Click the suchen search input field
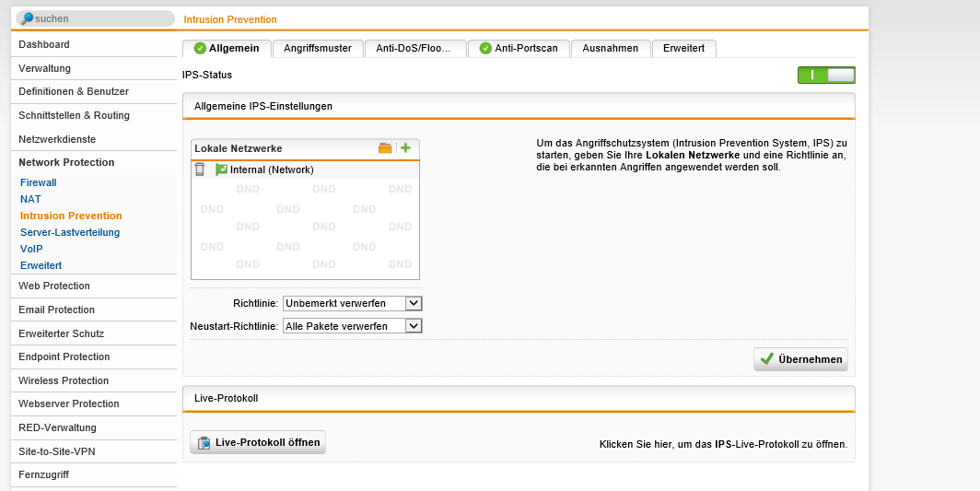980x491 pixels. coord(101,18)
